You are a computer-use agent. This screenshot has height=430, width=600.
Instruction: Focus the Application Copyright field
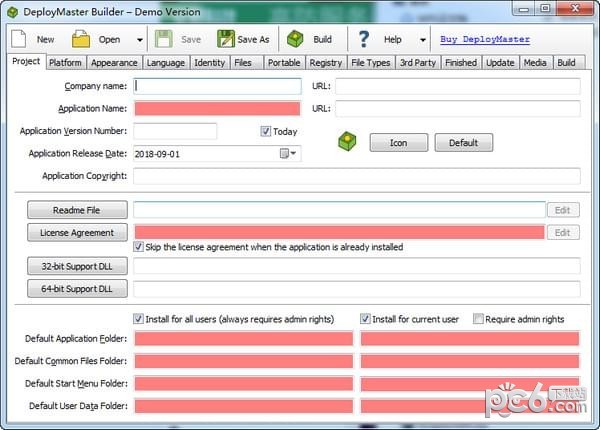coord(357,176)
